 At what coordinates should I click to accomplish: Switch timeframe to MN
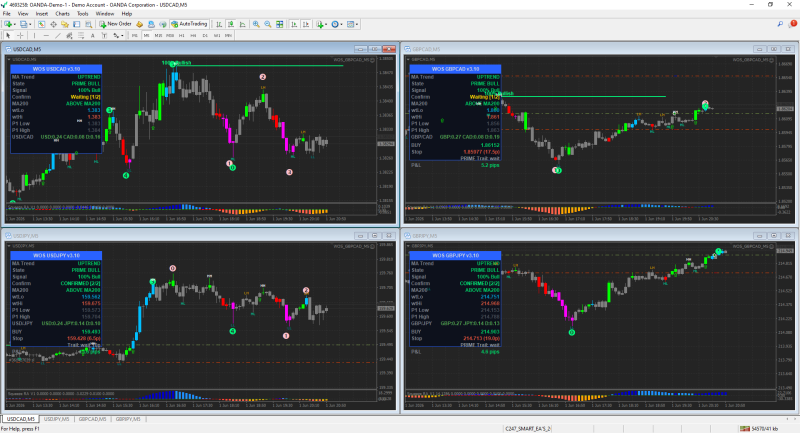point(228,36)
